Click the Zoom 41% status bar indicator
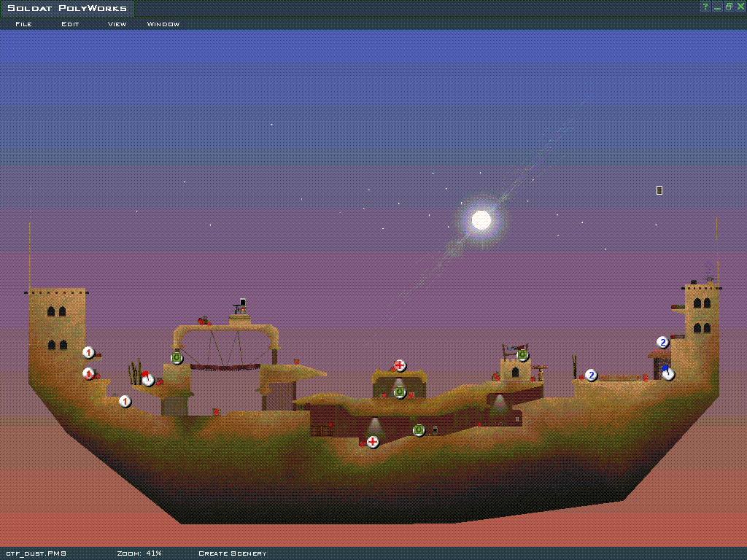Screen dimensions: 747x560 click(x=139, y=553)
